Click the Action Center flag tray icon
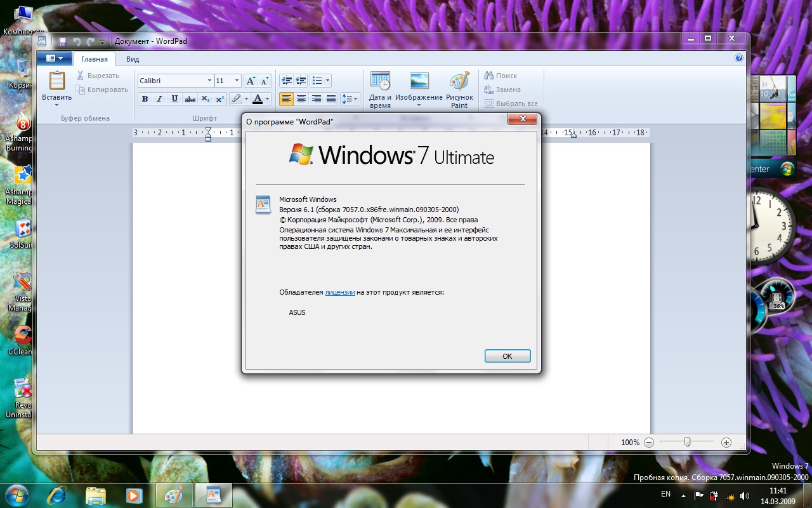812x508 pixels. tap(698, 495)
